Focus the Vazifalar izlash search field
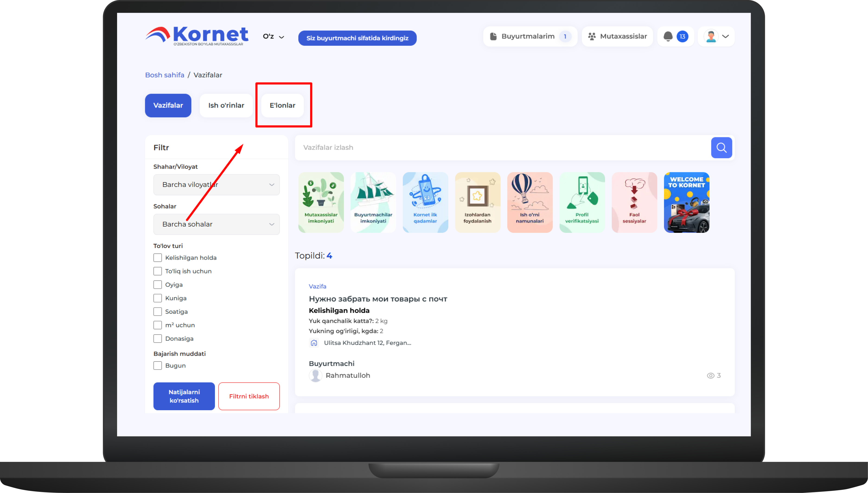This screenshot has width=868, height=493. point(501,148)
